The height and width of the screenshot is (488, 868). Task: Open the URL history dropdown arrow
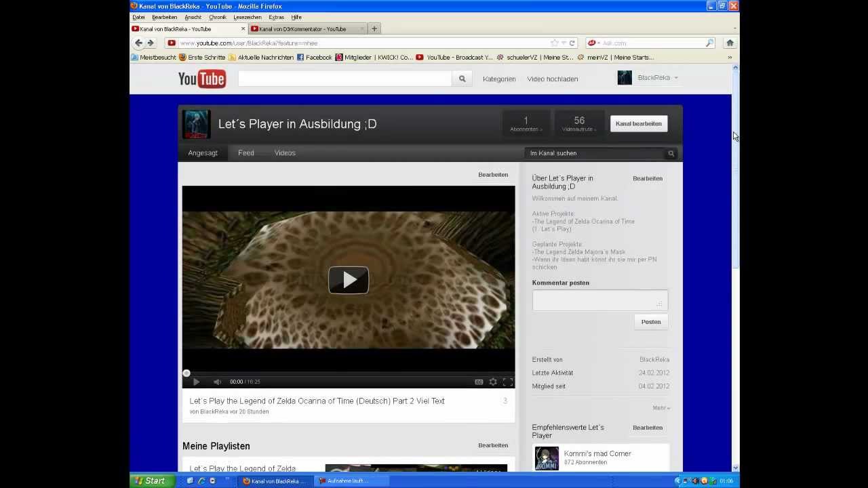point(564,43)
